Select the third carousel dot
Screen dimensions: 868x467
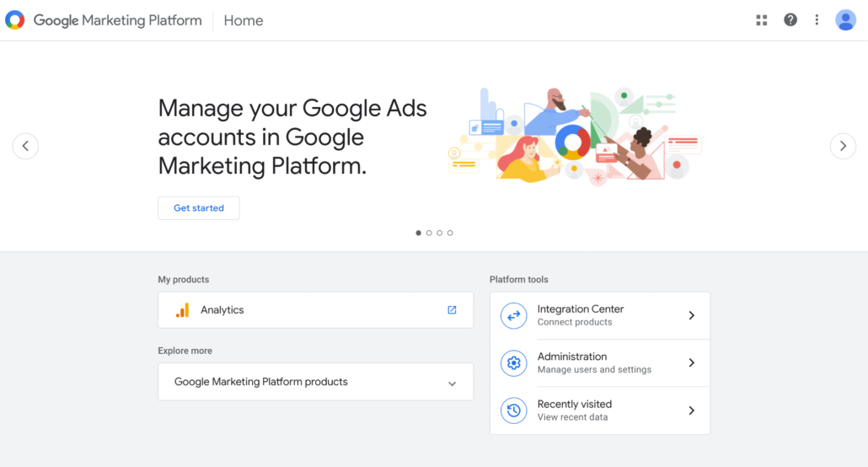(x=440, y=233)
